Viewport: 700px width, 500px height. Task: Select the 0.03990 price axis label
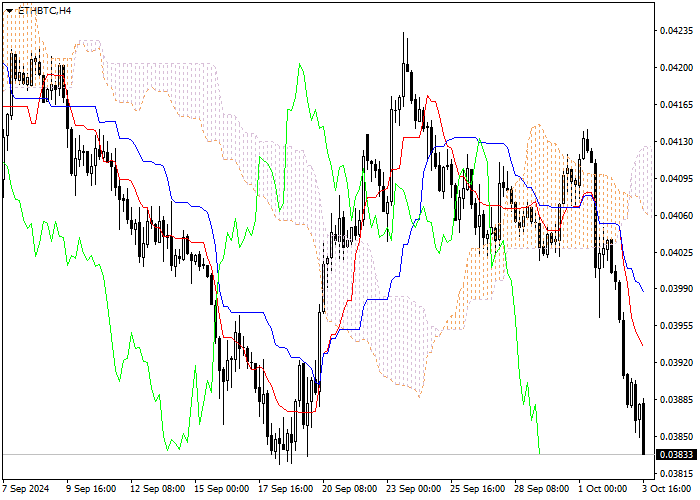click(677, 288)
